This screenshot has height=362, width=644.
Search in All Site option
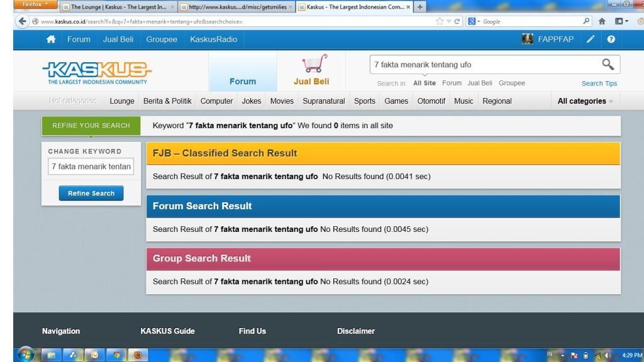click(x=425, y=83)
